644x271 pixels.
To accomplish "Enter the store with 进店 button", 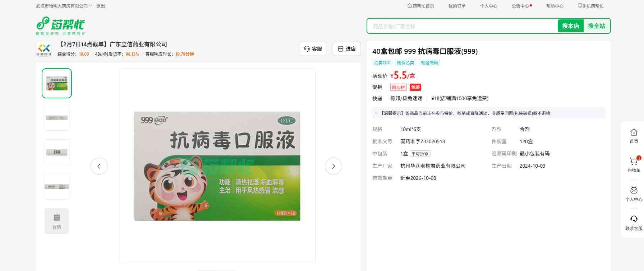I will pos(346,49).
